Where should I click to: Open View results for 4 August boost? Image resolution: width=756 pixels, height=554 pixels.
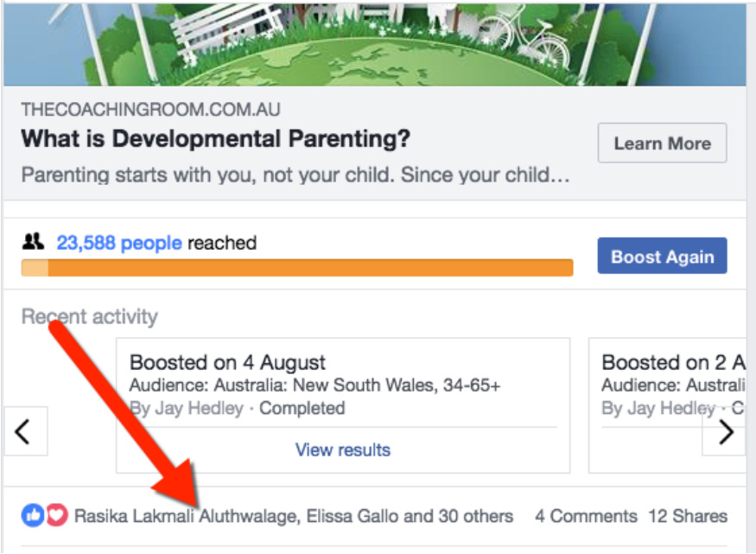pyautogui.click(x=343, y=449)
